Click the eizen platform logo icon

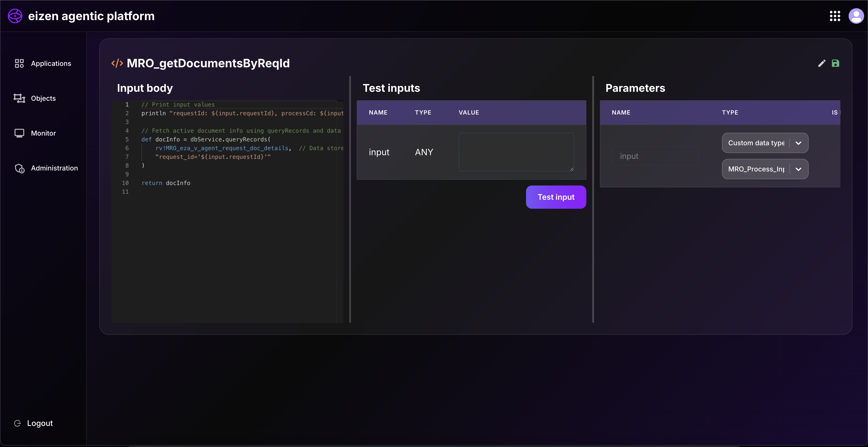15,16
